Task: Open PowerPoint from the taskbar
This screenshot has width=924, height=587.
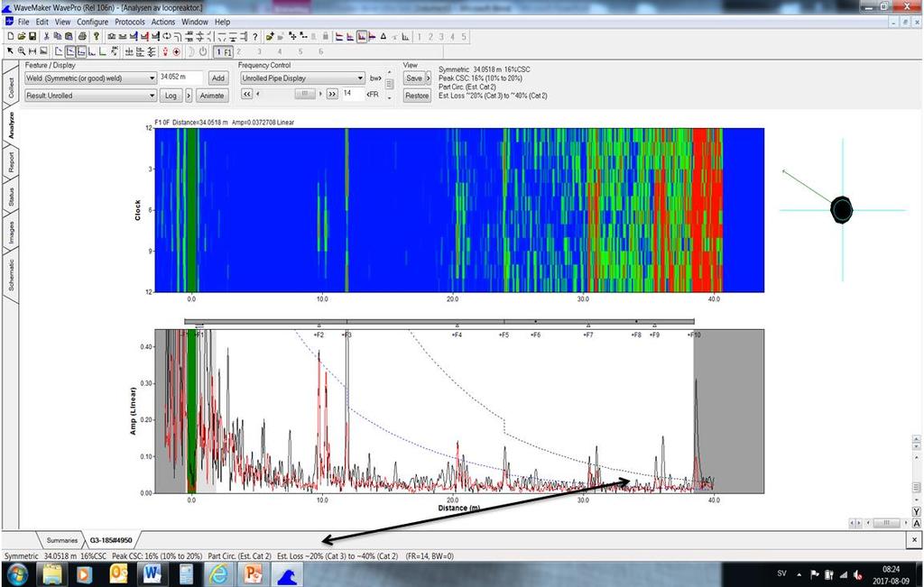Action: coord(253,573)
